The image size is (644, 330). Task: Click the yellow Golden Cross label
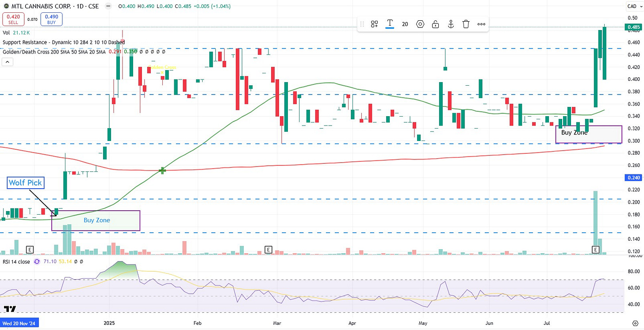[162, 68]
